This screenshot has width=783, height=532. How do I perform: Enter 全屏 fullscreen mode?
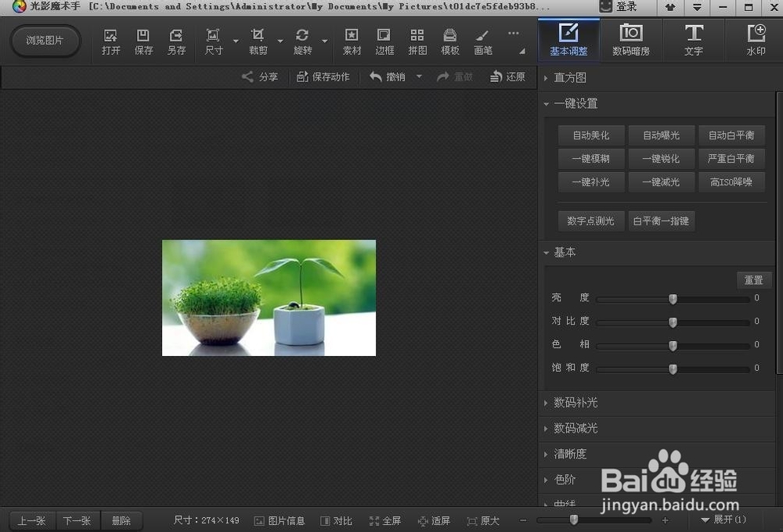(385, 521)
